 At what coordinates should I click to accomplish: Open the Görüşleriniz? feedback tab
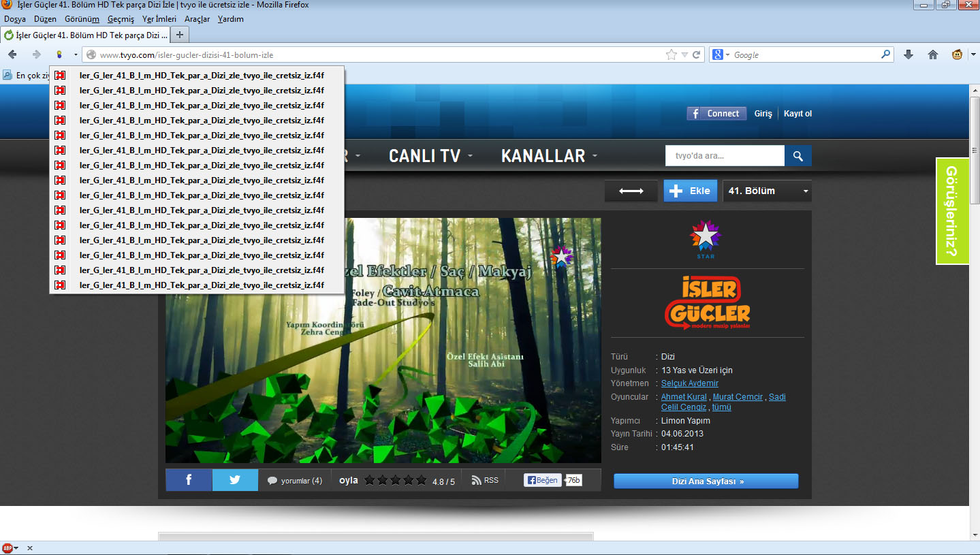coord(952,211)
